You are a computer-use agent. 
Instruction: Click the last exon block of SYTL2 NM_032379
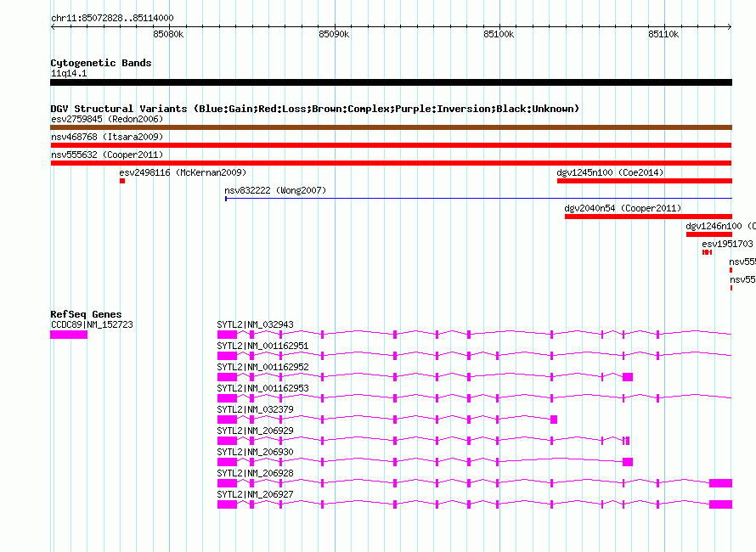[x=554, y=420]
